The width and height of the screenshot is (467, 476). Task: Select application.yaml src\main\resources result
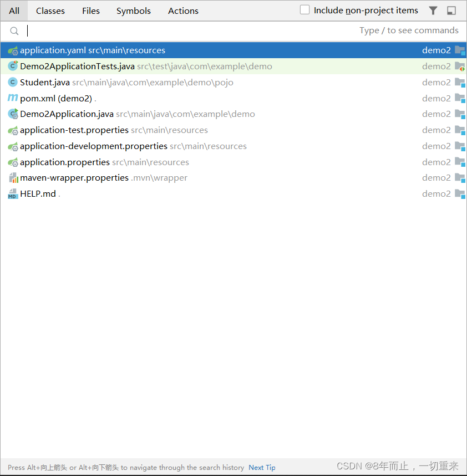[233, 50]
